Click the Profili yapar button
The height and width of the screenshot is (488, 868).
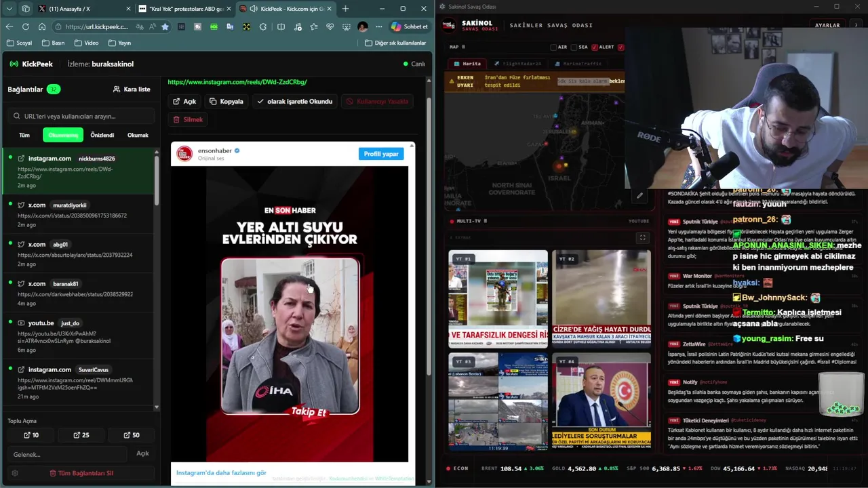381,154
